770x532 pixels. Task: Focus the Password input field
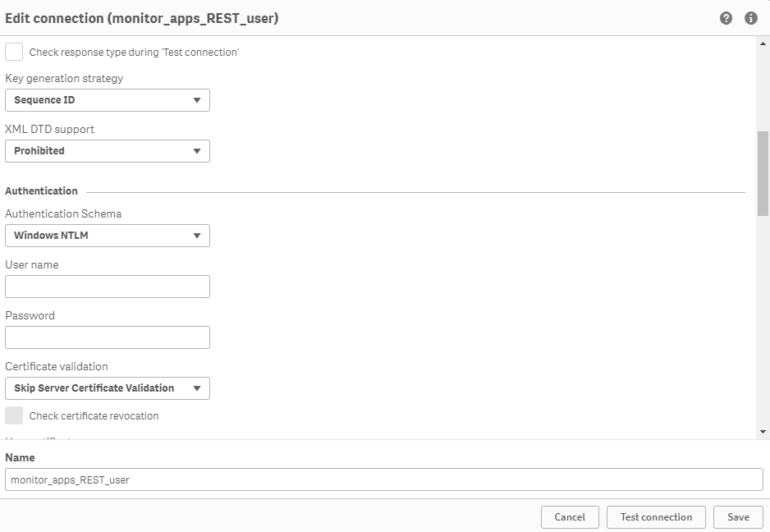107,337
